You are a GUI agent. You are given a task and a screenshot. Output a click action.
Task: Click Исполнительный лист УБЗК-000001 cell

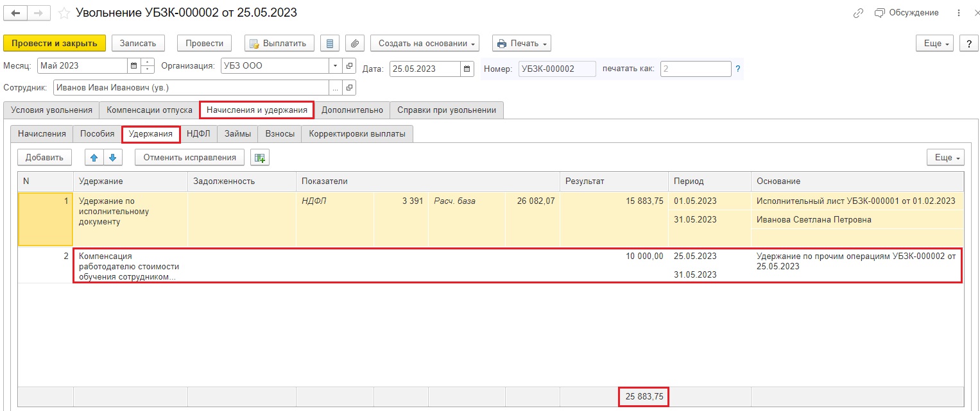point(856,201)
